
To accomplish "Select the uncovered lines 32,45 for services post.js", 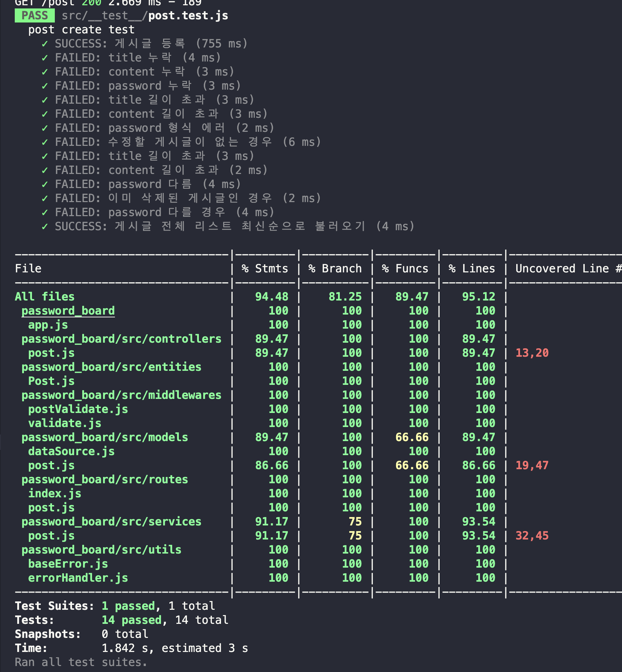I will coord(532,535).
